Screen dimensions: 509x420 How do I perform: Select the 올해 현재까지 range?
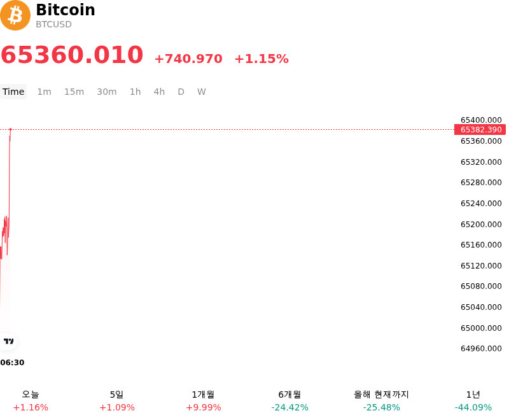click(381, 401)
